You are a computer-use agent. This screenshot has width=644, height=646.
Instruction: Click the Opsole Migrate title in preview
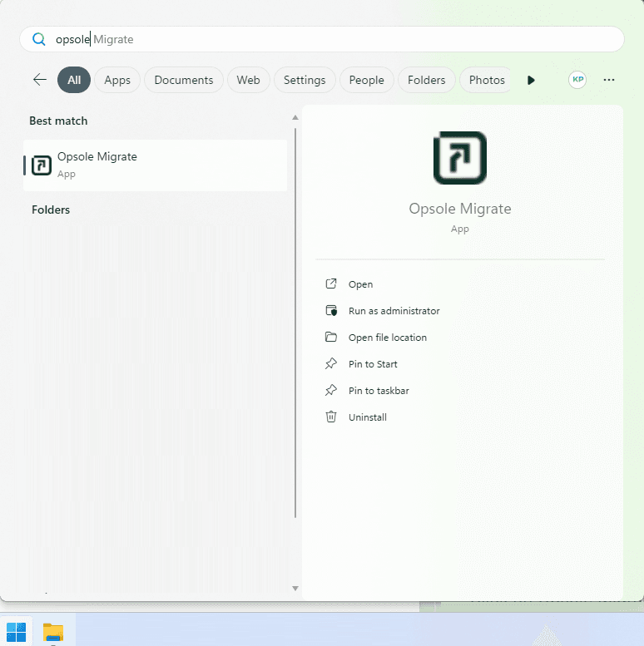[x=460, y=209]
